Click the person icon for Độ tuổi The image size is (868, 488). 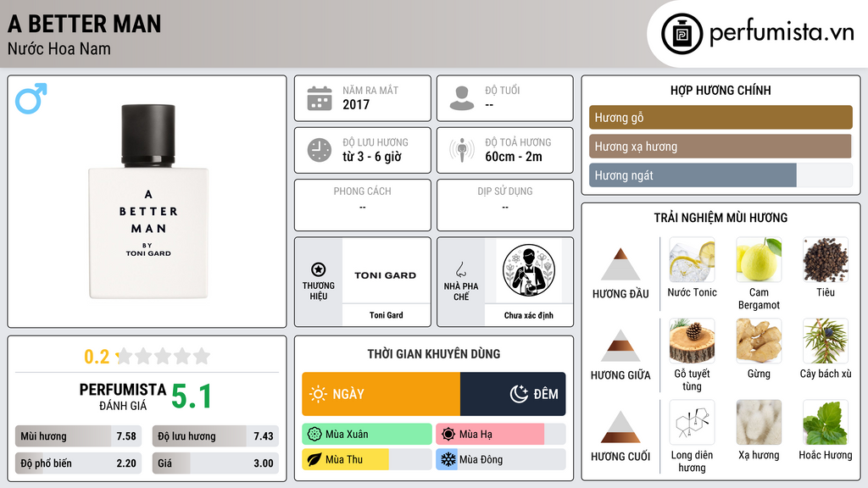tap(462, 98)
